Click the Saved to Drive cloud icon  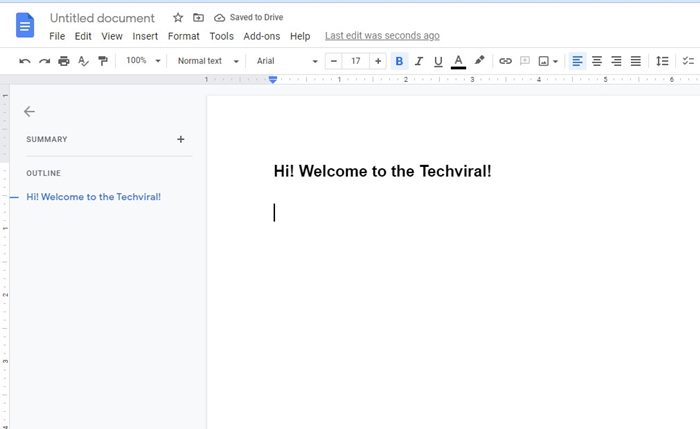tap(219, 18)
